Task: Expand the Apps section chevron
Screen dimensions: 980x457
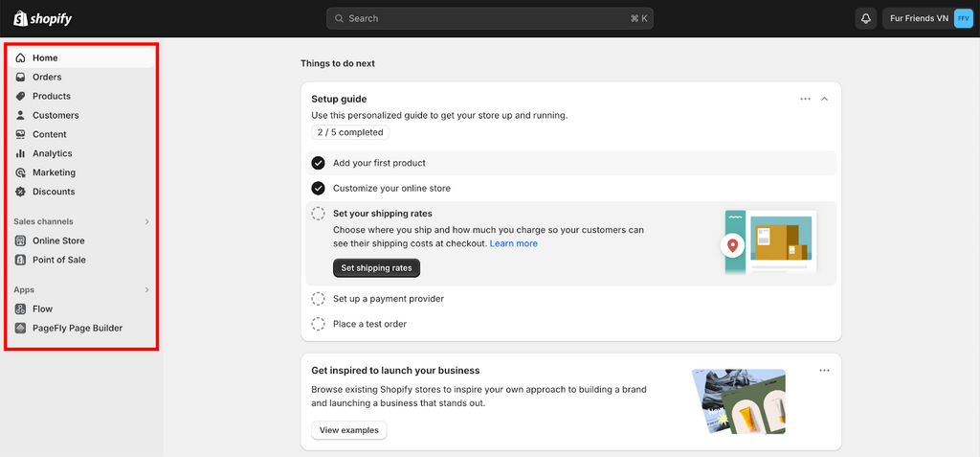Action: pyautogui.click(x=146, y=290)
